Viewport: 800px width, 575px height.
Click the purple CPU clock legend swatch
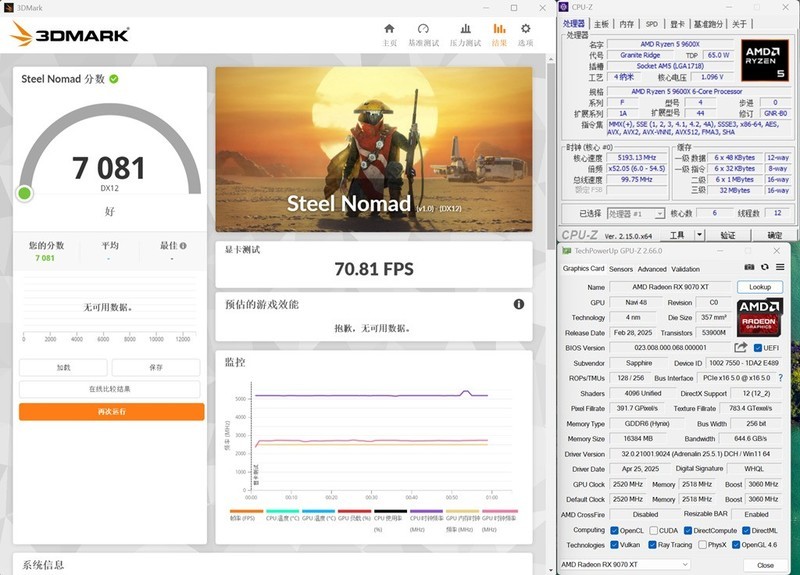point(426,511)
